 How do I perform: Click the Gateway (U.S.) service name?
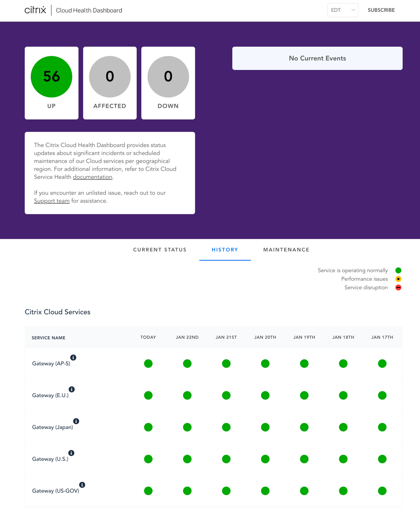50,459
